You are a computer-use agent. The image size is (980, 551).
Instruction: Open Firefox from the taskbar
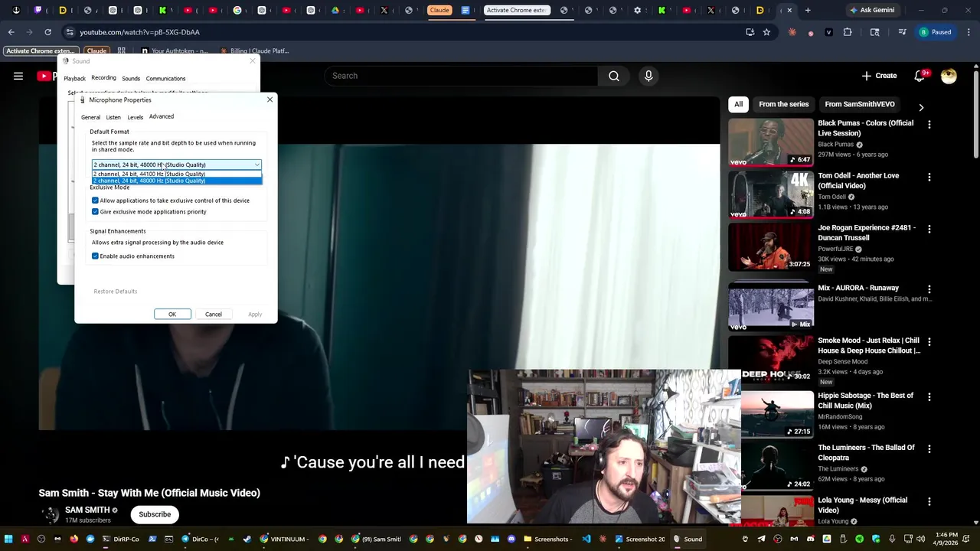(x=73, y=539)
